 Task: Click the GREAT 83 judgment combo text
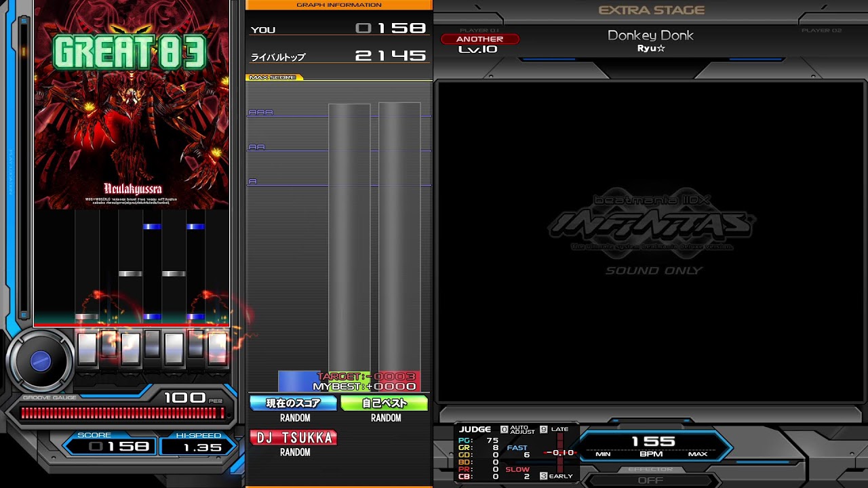[x=129, y=53]
